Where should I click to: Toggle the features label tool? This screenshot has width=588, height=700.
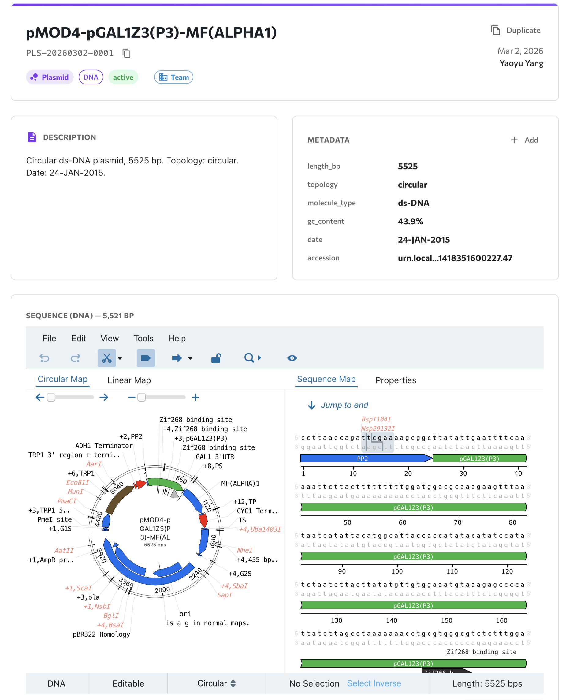tap(146, 358)
